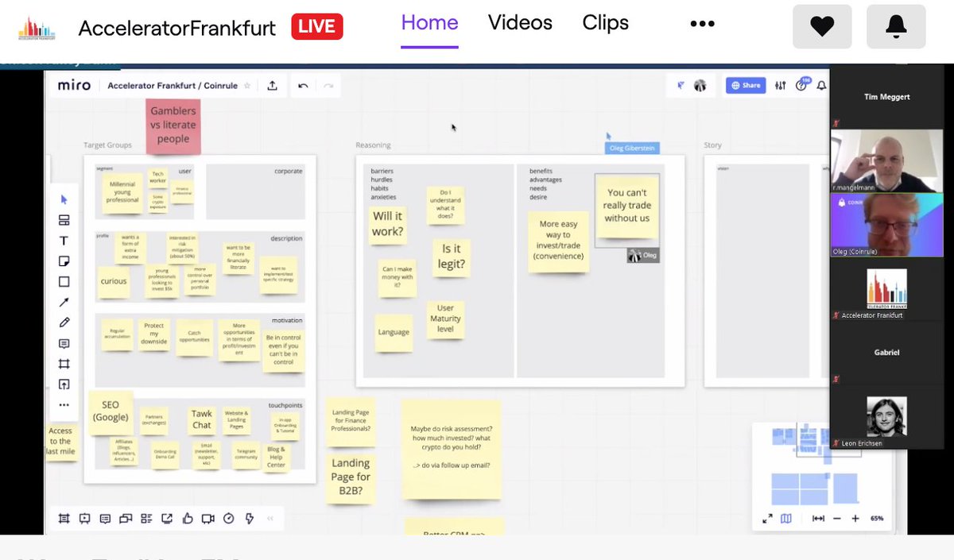This screenshot has height=560, width=954.
Task: Open the frames panel at bottom left
Action: tap(64, 518)
